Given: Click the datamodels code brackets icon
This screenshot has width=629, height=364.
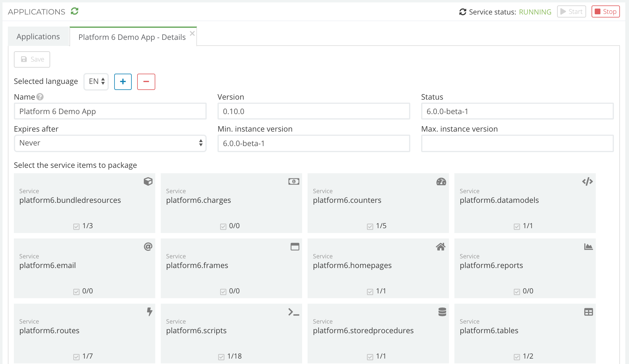Looking at the screenshot, I should pyautogui.click(x=588, y=182).
